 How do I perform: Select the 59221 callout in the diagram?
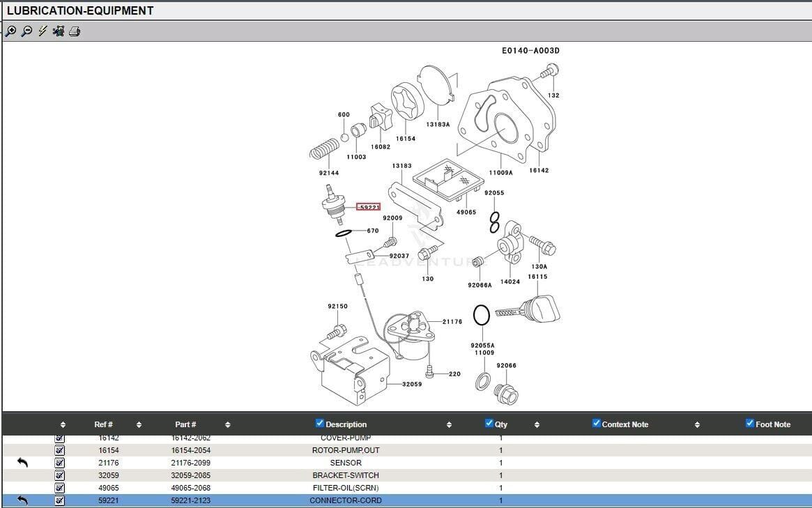click(x=368, y=207)
